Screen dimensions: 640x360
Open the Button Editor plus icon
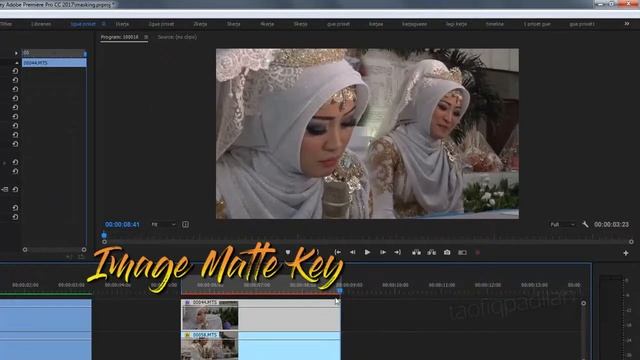tap(626, 253)
